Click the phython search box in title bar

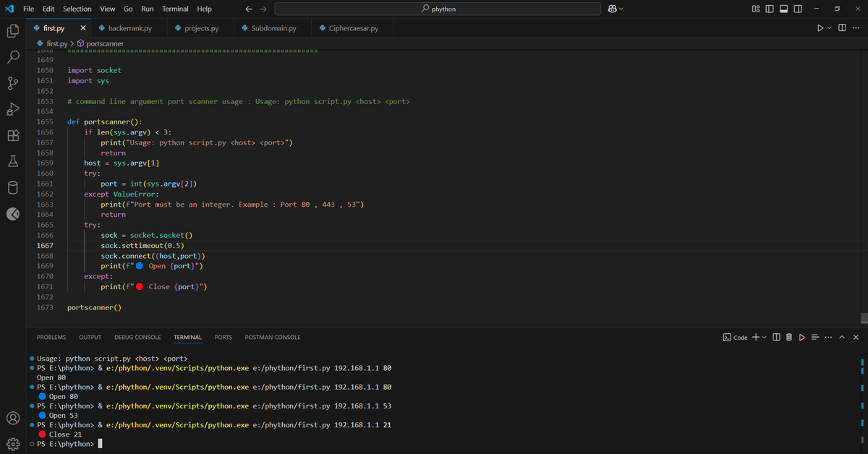(438, 9)
